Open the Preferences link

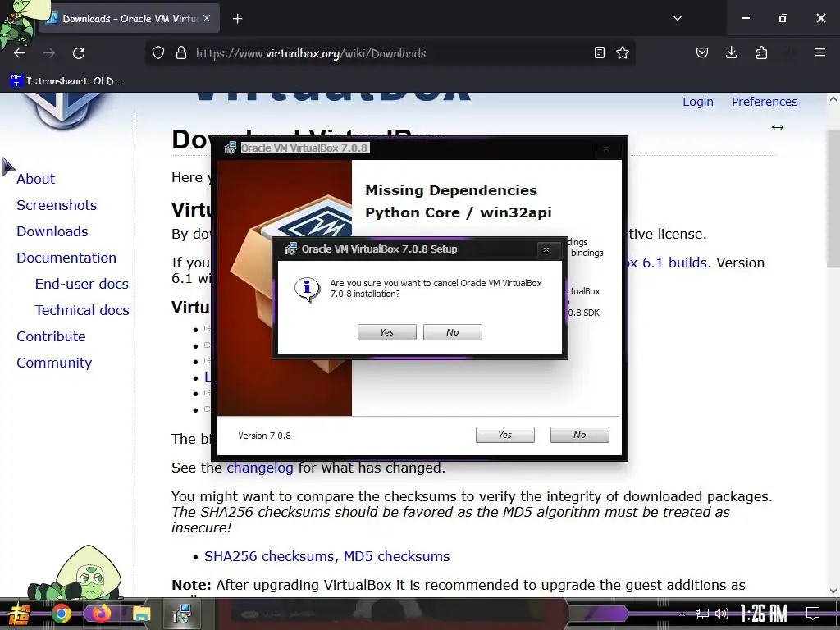[765, 102]
